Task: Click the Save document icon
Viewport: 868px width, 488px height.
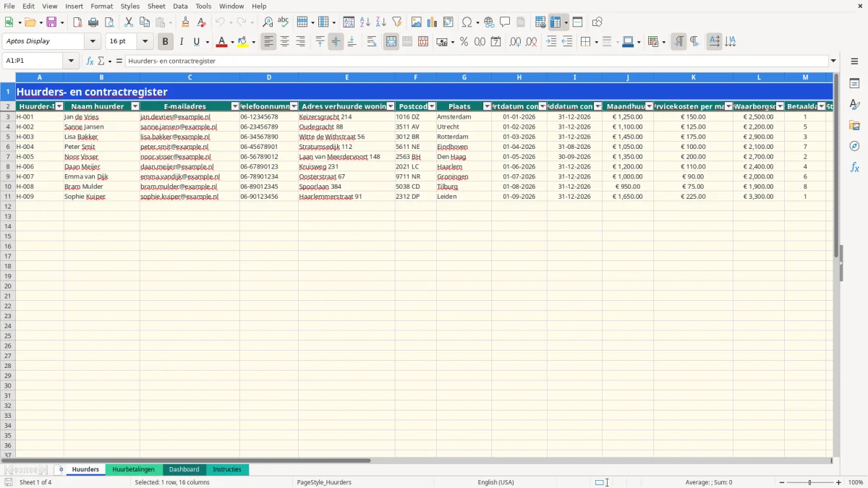Action: point(51,22)
